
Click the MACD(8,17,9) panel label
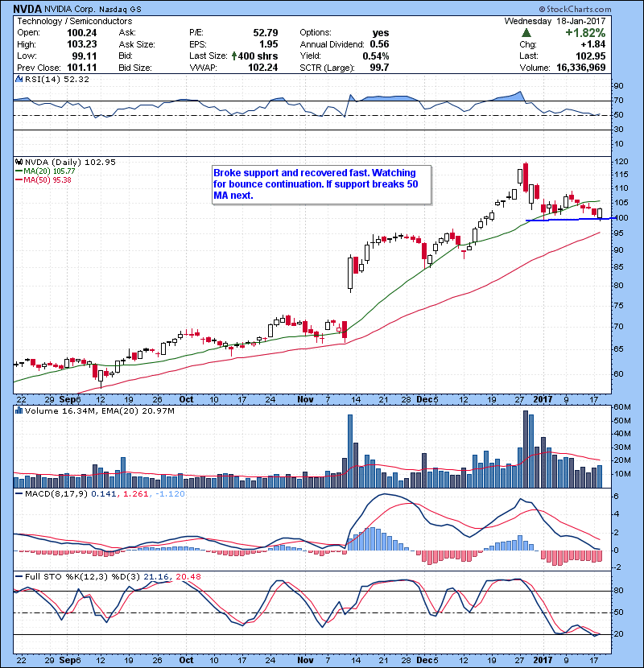click(56, 494)
